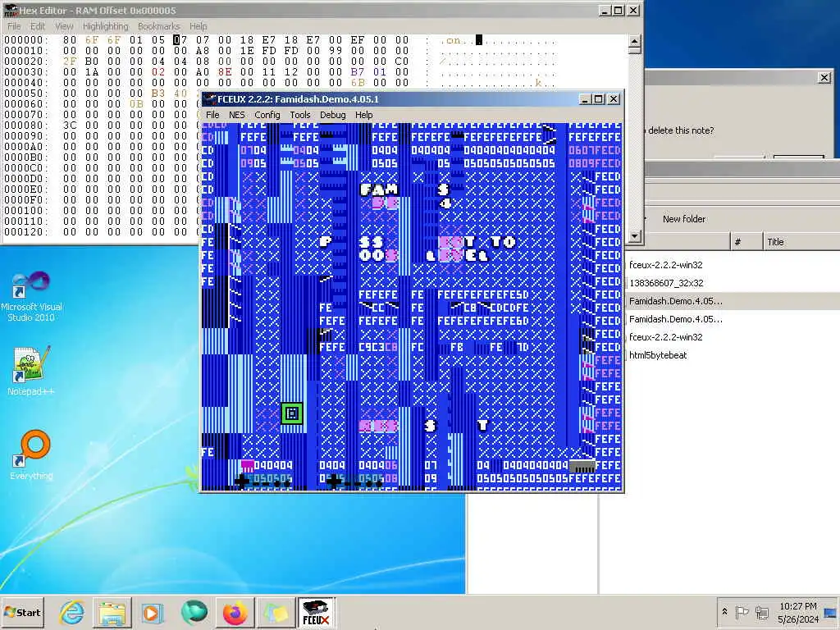Click the FCEUX title bar icon
Screen dimensions: 840x630
pyautogui.click(x=209, y=99)
